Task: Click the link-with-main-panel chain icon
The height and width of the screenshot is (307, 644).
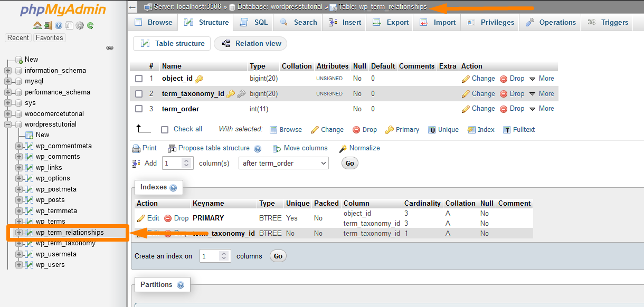Action: point(110,47)
